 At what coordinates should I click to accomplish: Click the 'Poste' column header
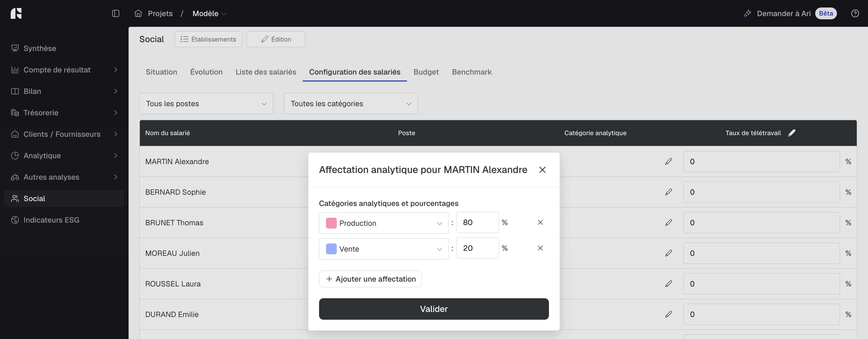406,133
